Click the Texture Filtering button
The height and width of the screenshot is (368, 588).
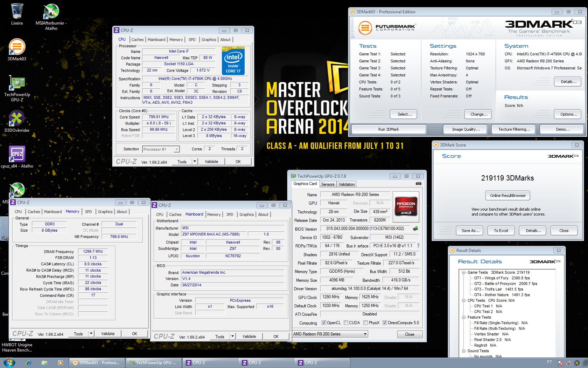pyautogui.click(x=514, y=129)
